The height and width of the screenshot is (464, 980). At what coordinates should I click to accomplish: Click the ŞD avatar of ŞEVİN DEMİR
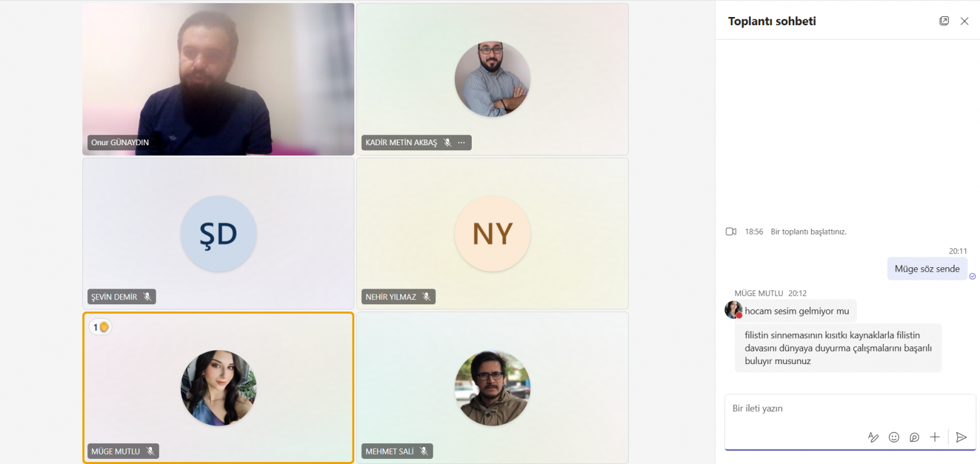pyautogui.click(x=219, y=233)
